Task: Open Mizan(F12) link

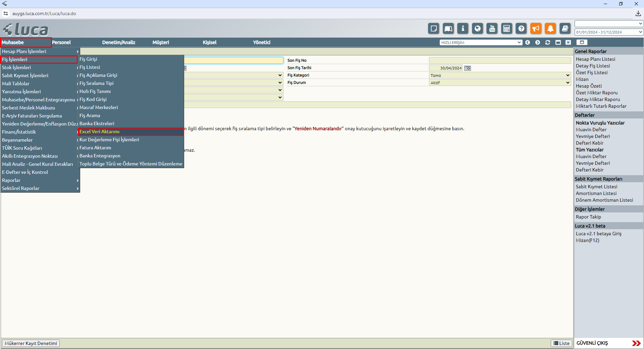Action: point(587,240)
